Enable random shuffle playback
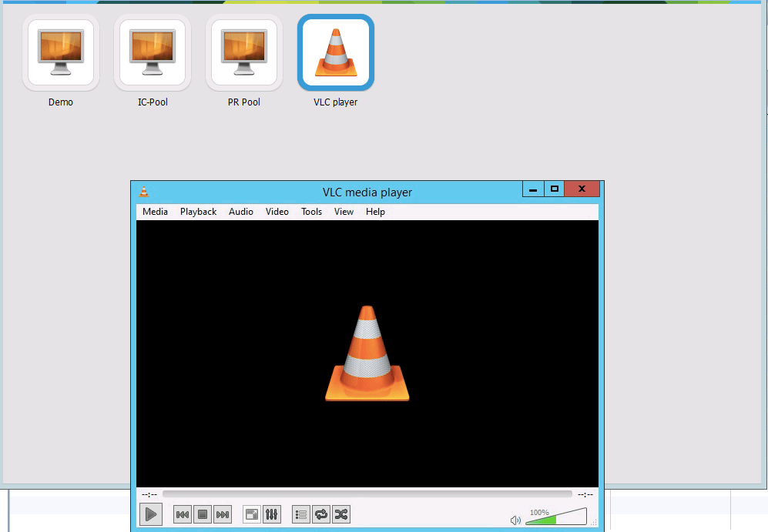This screenshot has width=768, height=532. tap(341, 514)
